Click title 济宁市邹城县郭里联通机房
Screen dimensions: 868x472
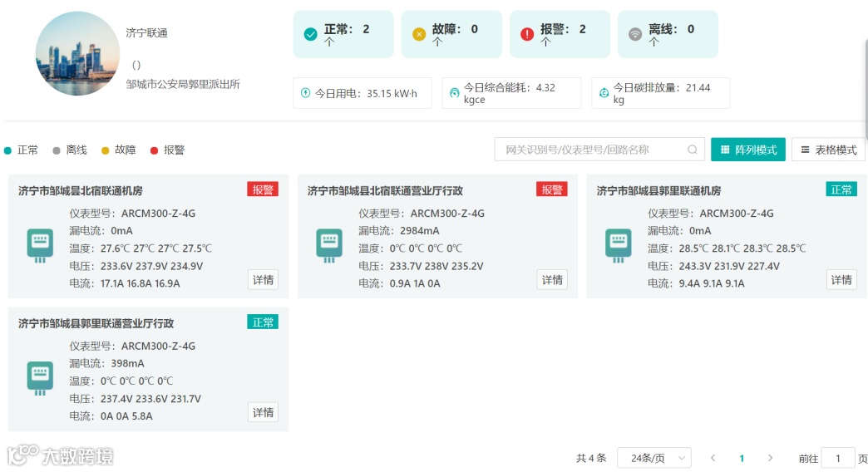point(658,191)
